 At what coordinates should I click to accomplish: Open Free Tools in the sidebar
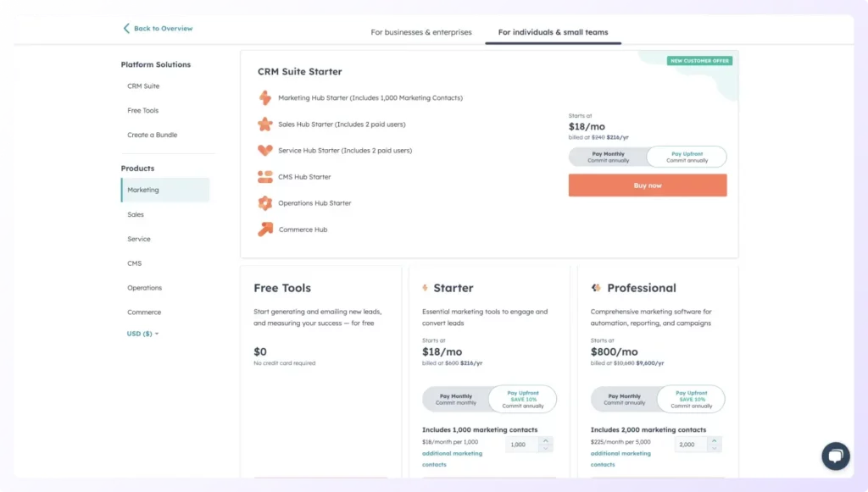click(x=142, y=111)
